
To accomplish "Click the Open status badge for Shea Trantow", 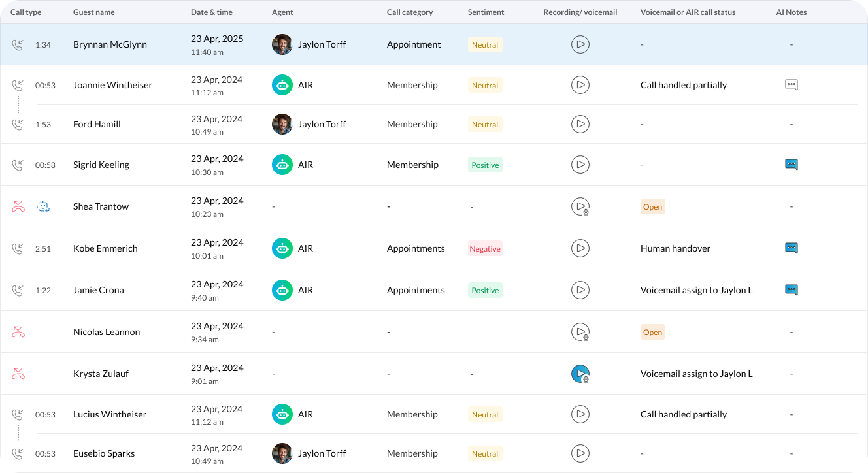I will coord(652,207).
